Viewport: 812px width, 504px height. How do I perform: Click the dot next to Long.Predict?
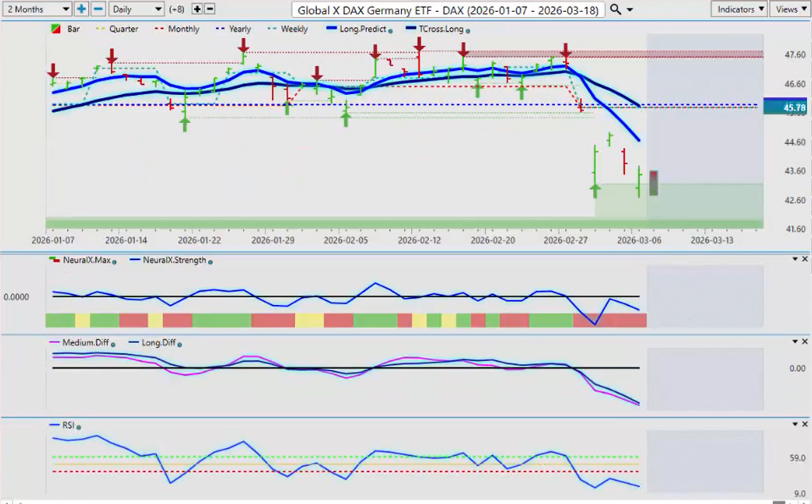[x=390, y=31]
